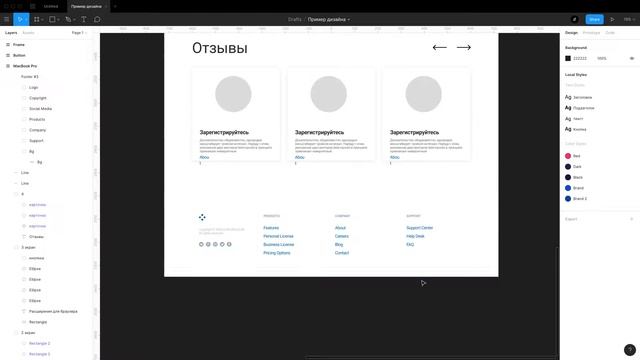The width and height of the screenshot is (640, 360).
Task: Click first review card avatar circle
Action: click(x=233, y=94)
